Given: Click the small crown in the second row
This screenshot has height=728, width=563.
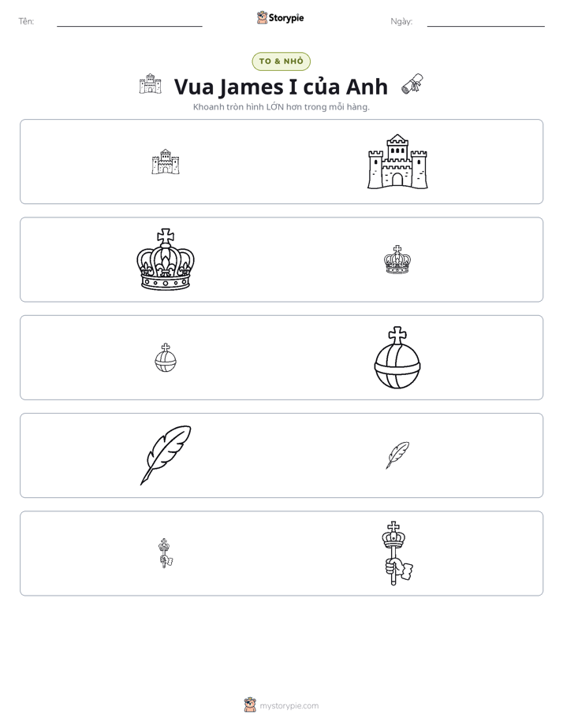Looking at the screenshot, I should click(x=397, y=259).
